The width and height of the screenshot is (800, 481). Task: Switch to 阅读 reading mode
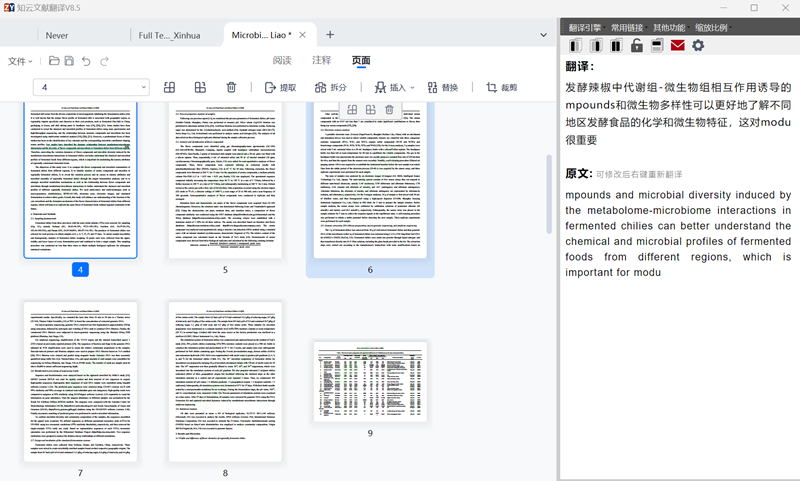(282, 61)
